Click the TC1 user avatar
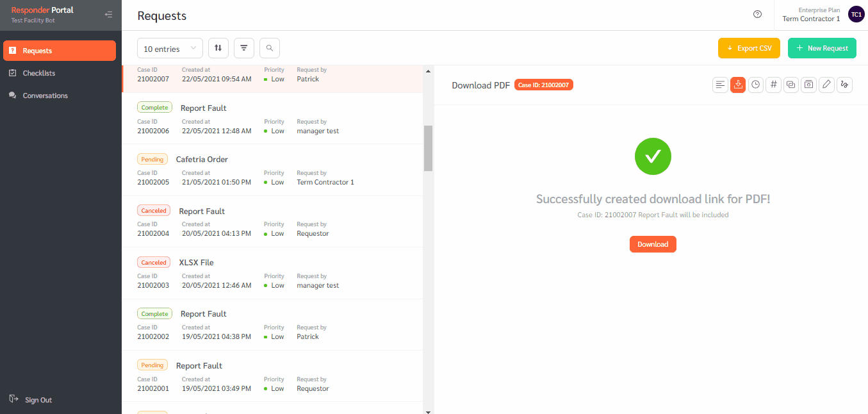This screenshot has width=868, height=414. pyautogui.click(x=856, y=14)
